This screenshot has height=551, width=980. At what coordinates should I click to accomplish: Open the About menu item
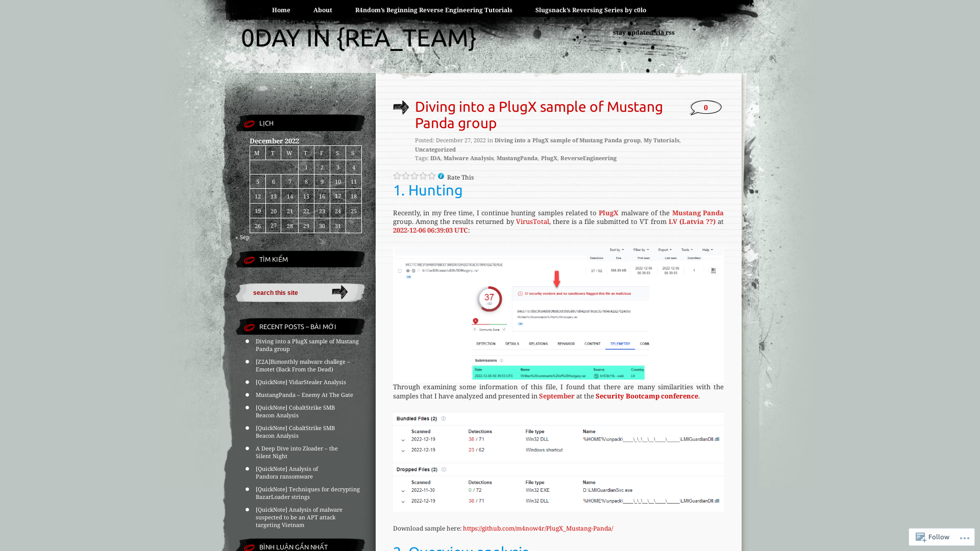[x=323, y=10]
